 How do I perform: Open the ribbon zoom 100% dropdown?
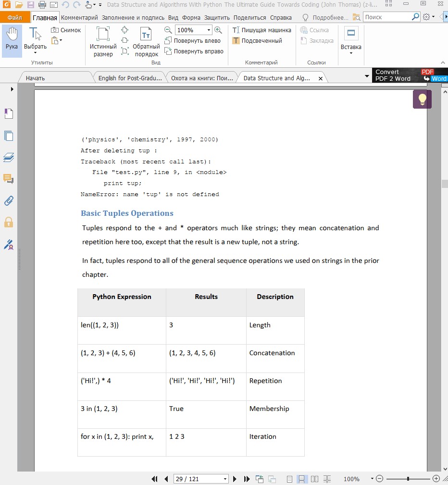[209, 30]
